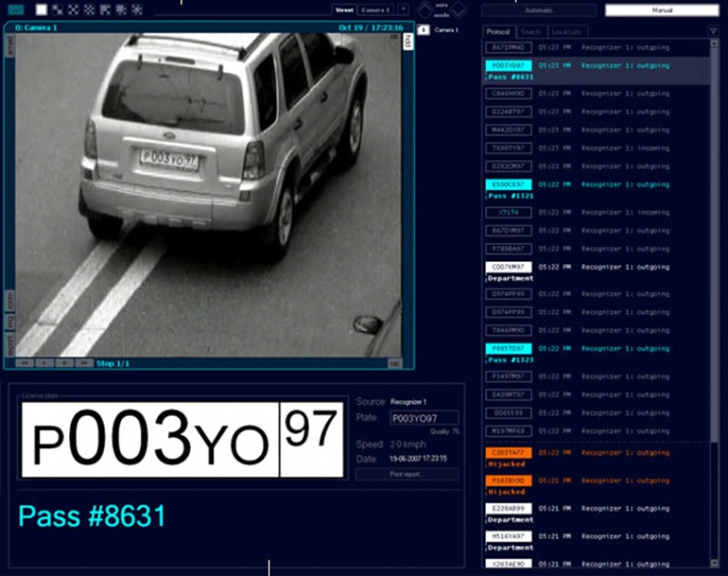Select the Street button in the top bar
728x576 pixels.
pyautogui.click(x=344, y=10)
